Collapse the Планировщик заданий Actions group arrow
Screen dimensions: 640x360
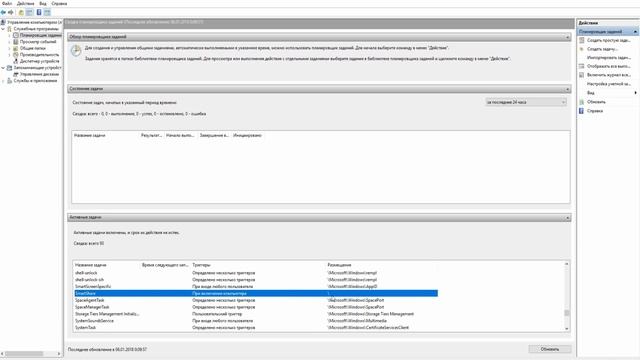[635, 32]
